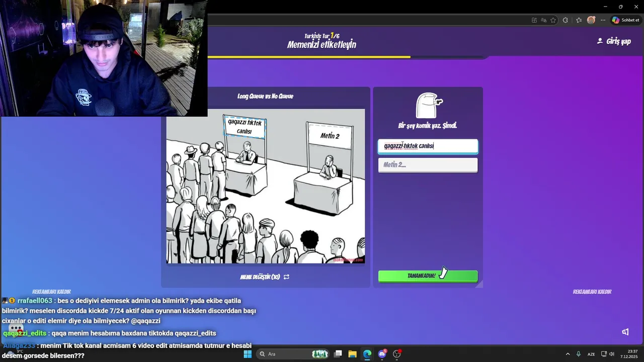Click the right REKLAMLARI KALDIR link

[x=592, y=292]
